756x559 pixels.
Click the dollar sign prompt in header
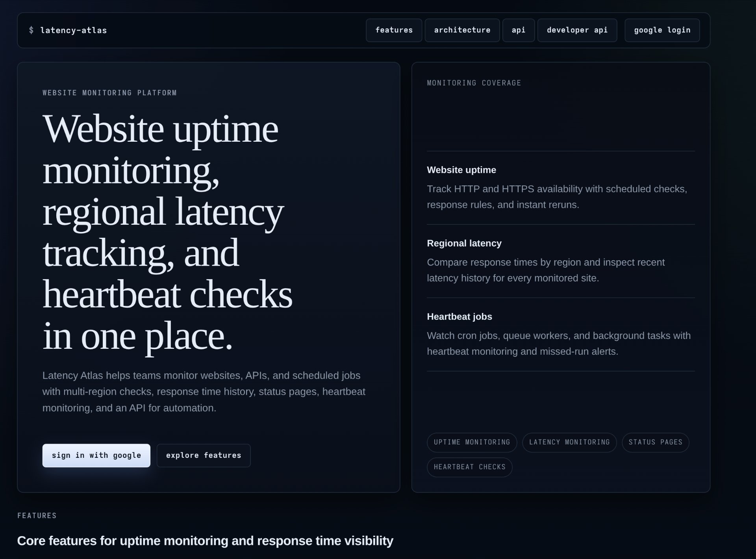(31, 30)
